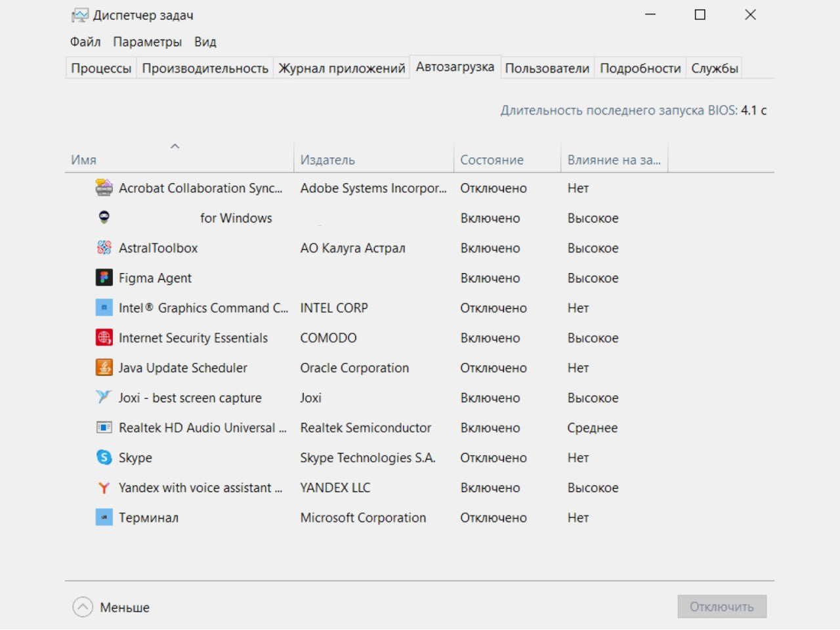840x630 pixels.
Task: Select the Internet Security Essentials icon
Action: tap(104, 338)
